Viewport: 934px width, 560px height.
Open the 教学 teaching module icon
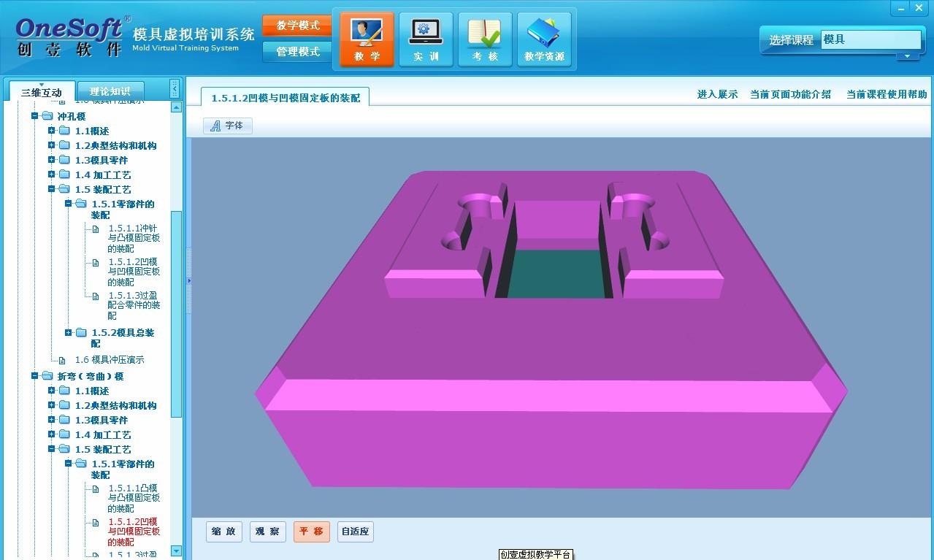point(367,39)
